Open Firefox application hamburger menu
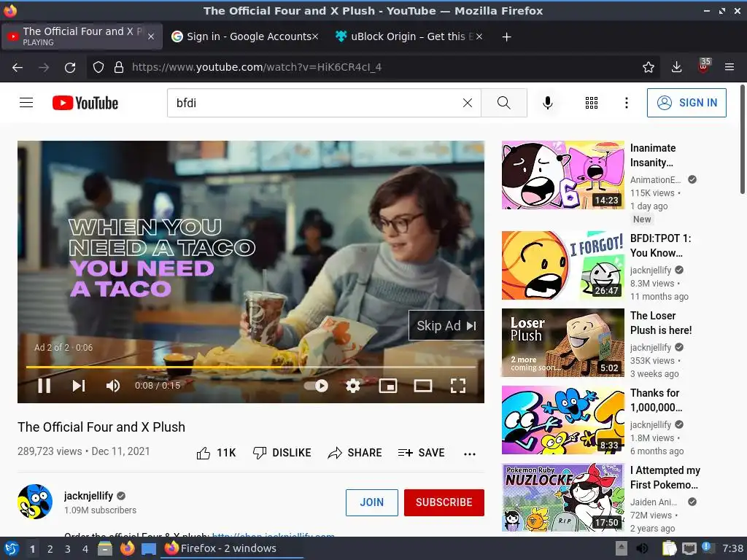 pyautogui.click(x=729, y=67)
